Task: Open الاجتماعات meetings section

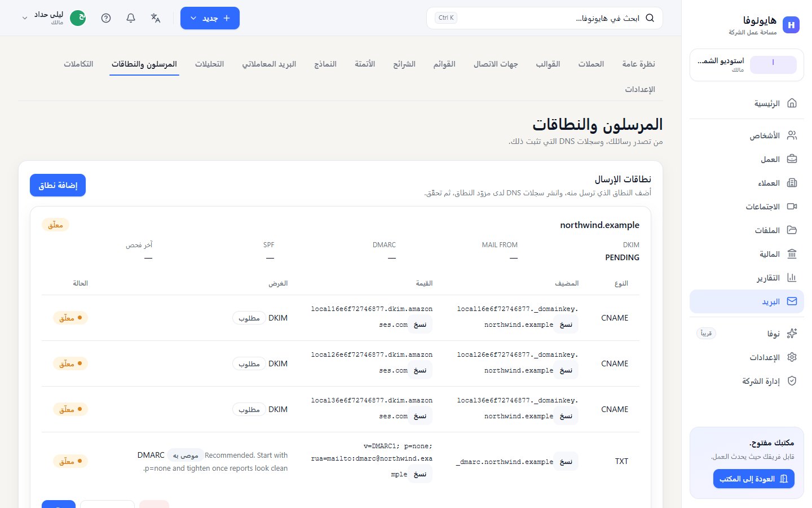Action: [x=747, y=207]
